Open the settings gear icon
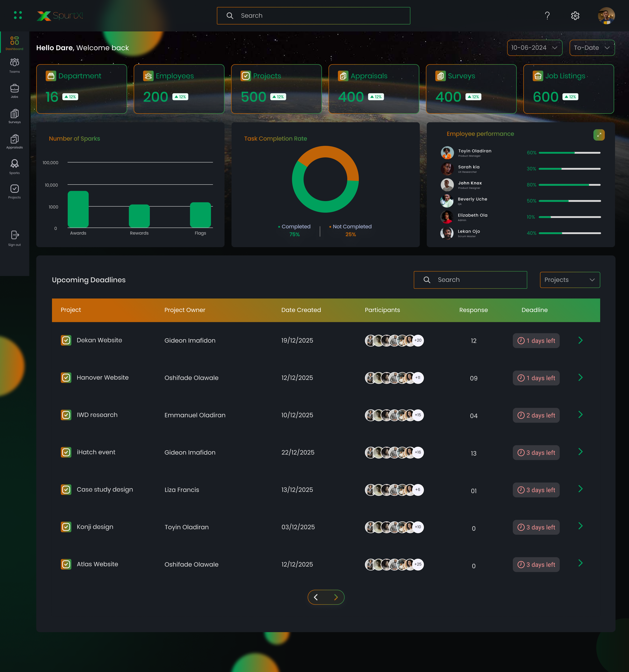The image size is (629, 672). click(575, 16)
